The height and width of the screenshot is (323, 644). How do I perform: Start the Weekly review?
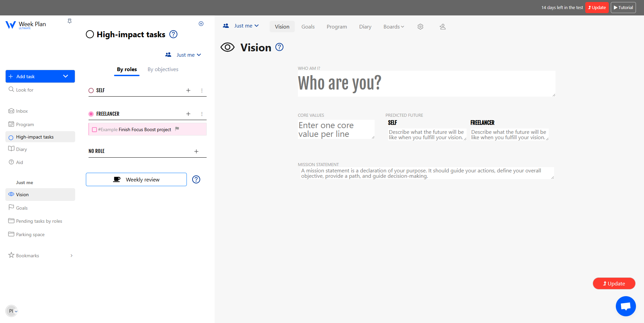coord(136,179)
